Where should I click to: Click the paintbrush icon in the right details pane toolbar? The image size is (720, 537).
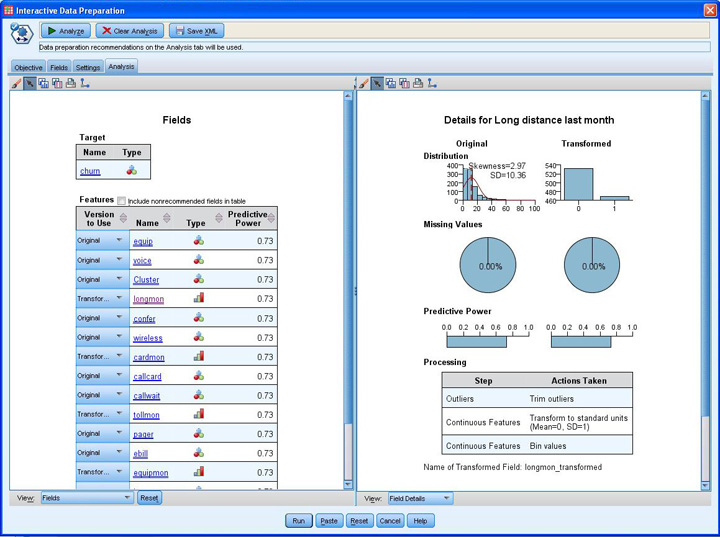(x=364, y=83)
